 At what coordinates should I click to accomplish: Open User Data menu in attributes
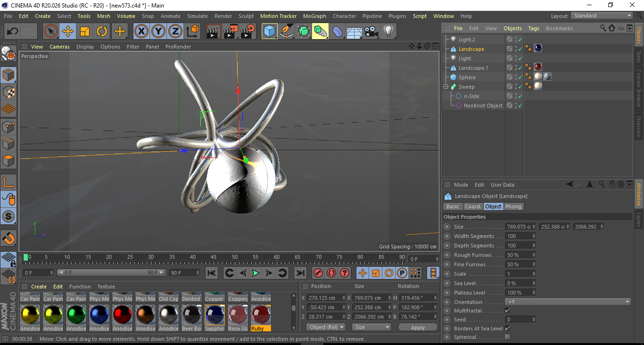click(503, 185)
